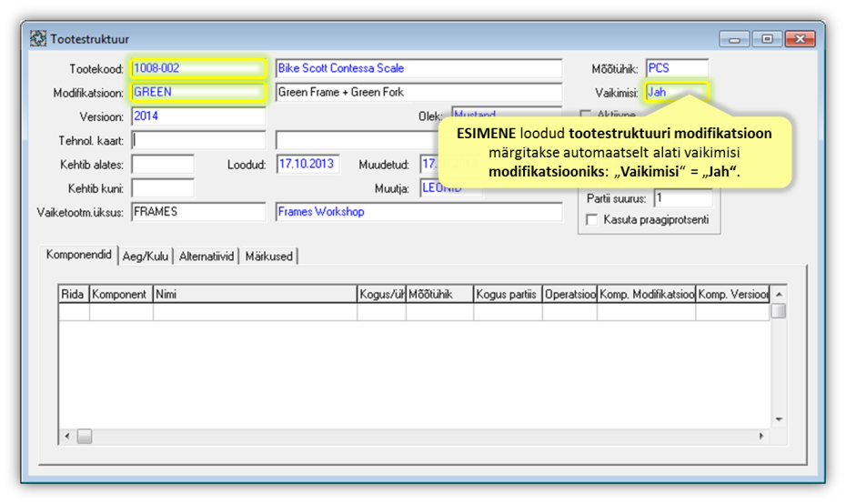Click the grid's scroll left arrow

click(x=67, y=437)
